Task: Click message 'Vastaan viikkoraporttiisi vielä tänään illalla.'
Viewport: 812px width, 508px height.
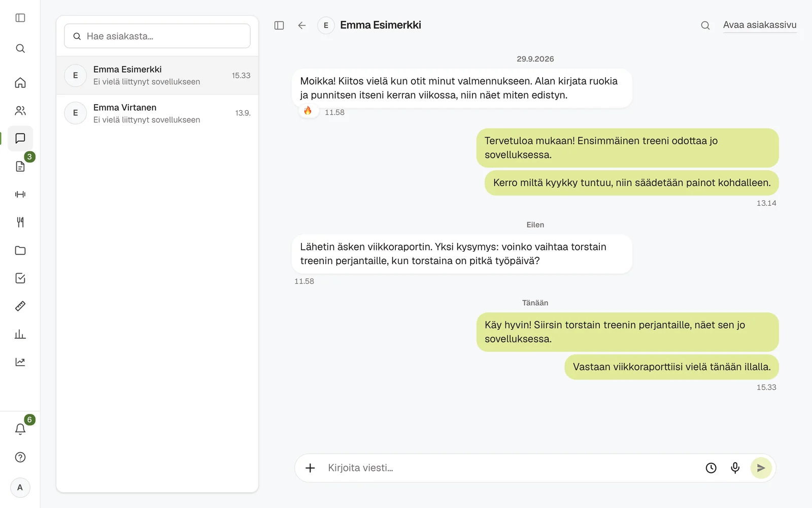Action: coord(671,367)
